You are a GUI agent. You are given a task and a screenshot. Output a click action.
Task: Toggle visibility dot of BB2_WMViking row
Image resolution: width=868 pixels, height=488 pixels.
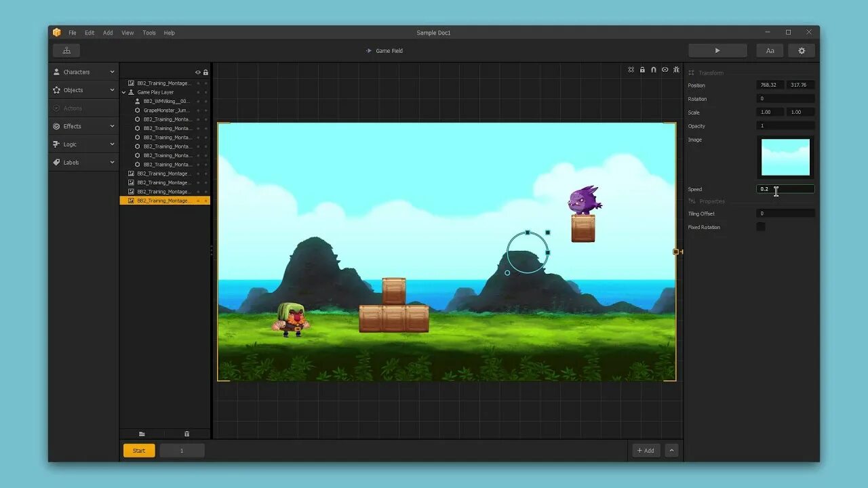pyautogui.click(x=198, y=101)
